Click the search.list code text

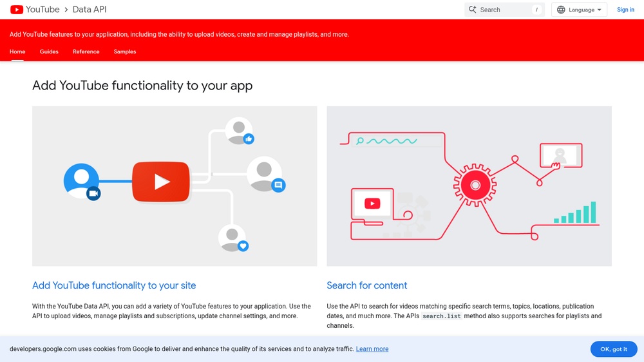pos(442,316)
